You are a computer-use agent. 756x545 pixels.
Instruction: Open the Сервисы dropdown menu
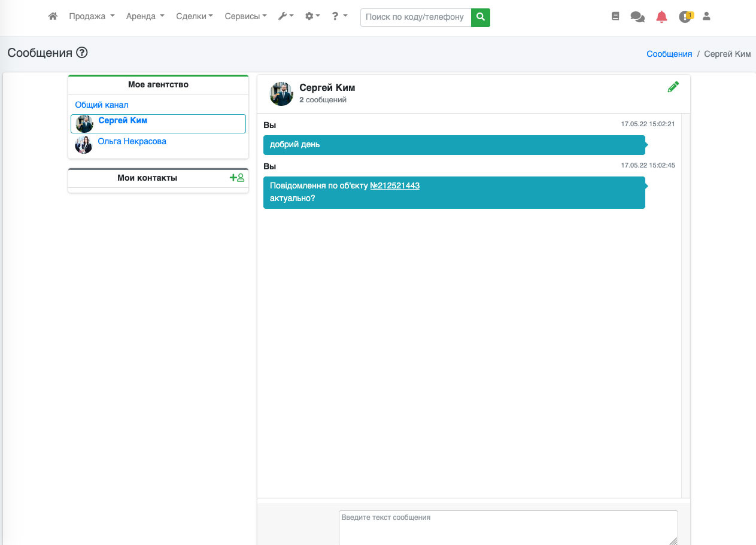245,17
